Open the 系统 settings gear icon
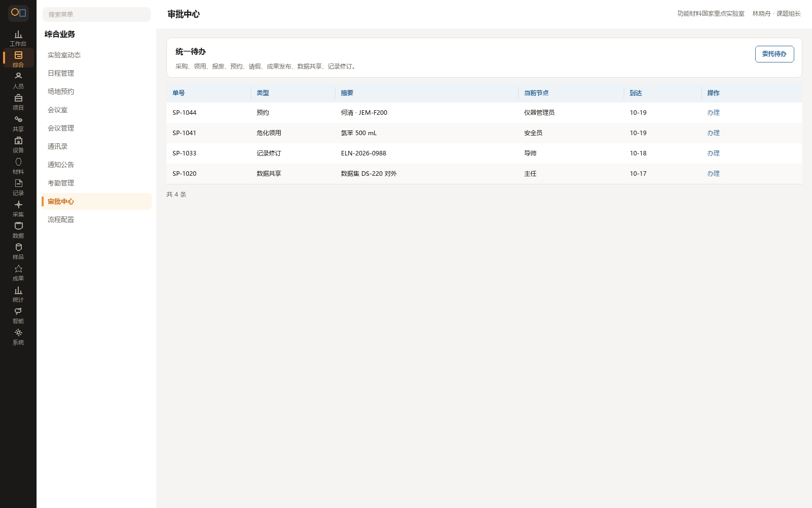Screen dimensions: 812x508 (18, 336)
